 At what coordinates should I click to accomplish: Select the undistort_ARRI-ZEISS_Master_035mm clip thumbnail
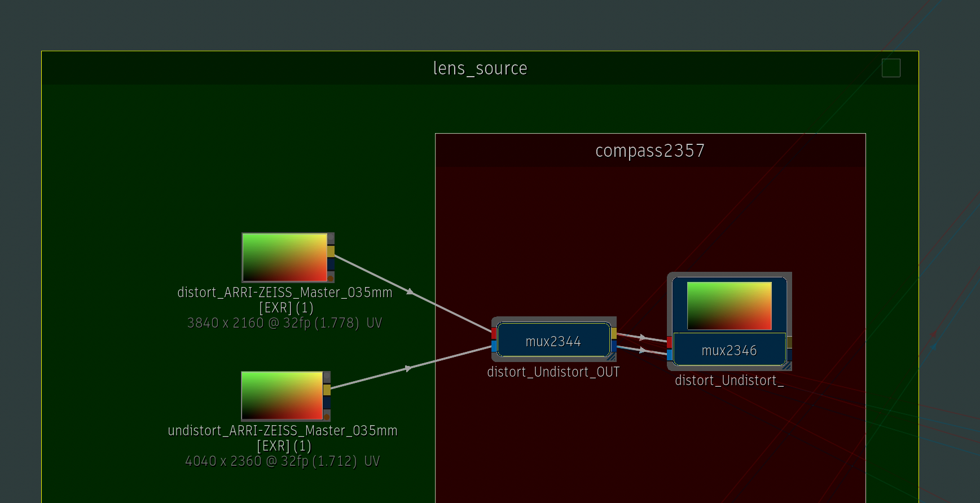(x=282, y=395)
